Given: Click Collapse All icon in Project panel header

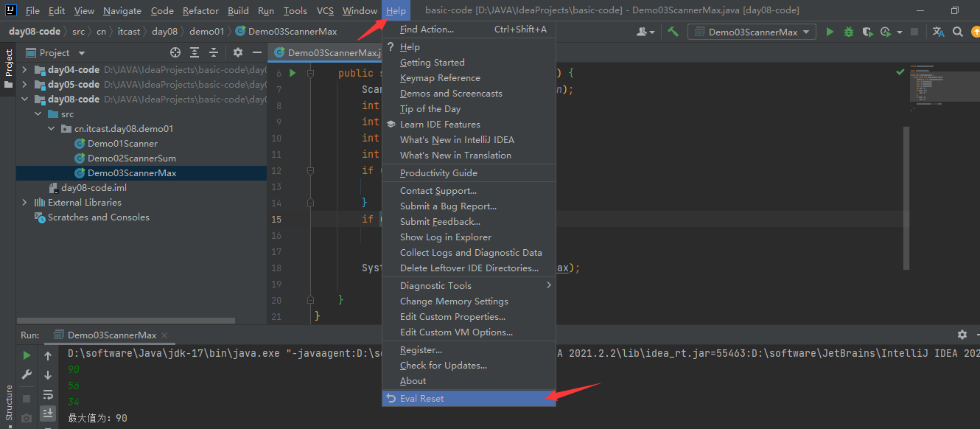Looking at the screenshot, I should [214, 52].
